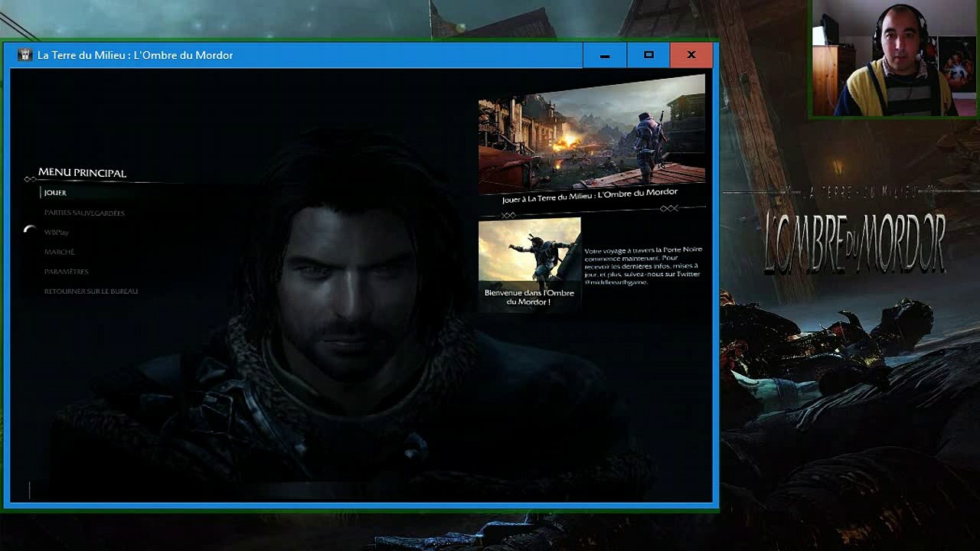Maximize the L'Ombre du Mordor window
The height and width of the screenshot is (551, 980).
tap(648, 55)
